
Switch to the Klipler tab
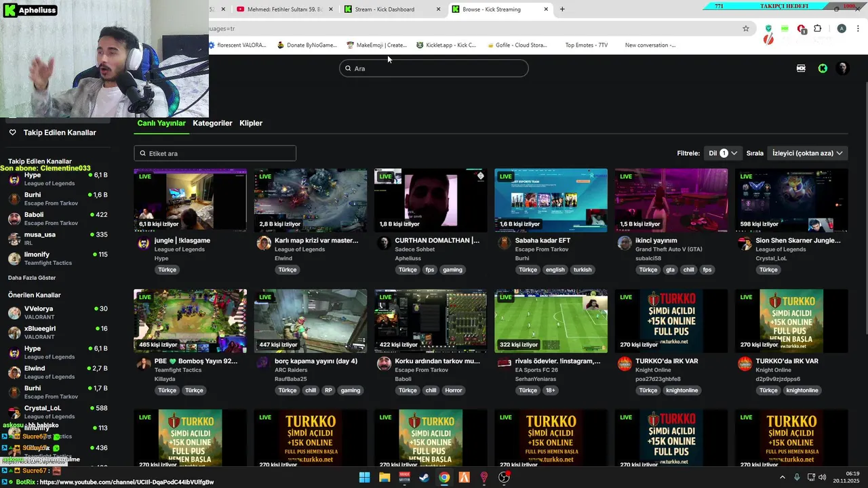[x=251, y=123]
